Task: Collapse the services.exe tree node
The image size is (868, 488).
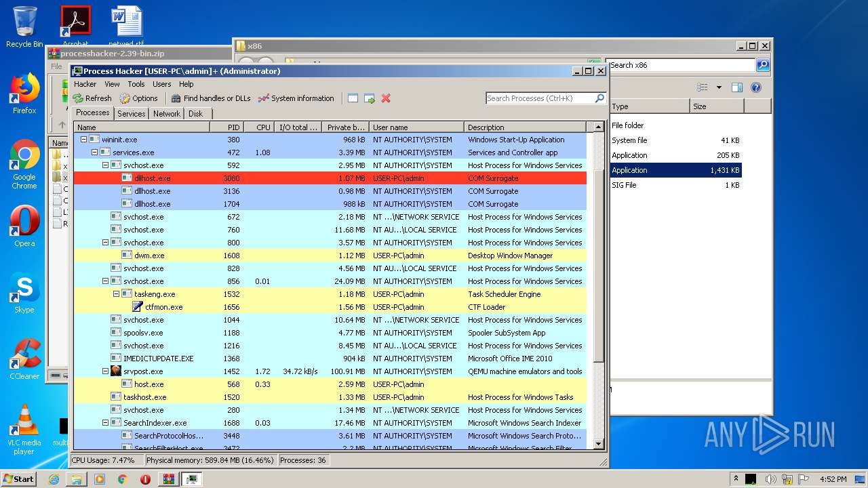Action: [x=95, y=152]
